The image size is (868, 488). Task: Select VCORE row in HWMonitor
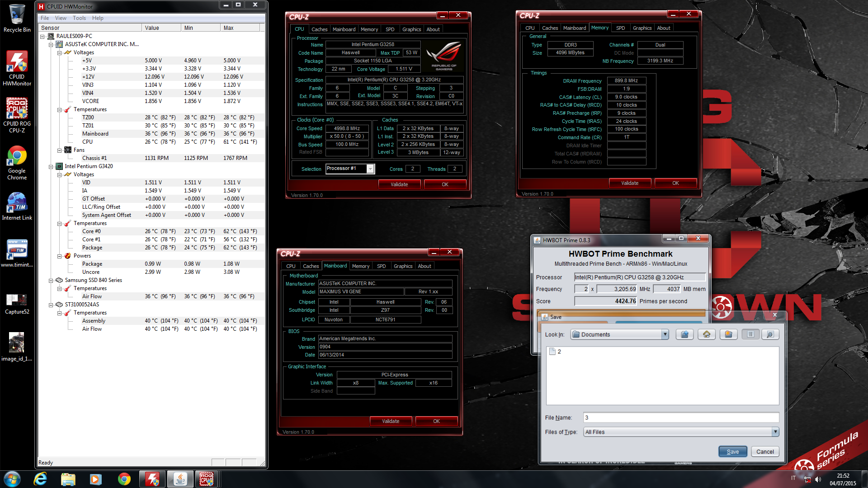151,101
